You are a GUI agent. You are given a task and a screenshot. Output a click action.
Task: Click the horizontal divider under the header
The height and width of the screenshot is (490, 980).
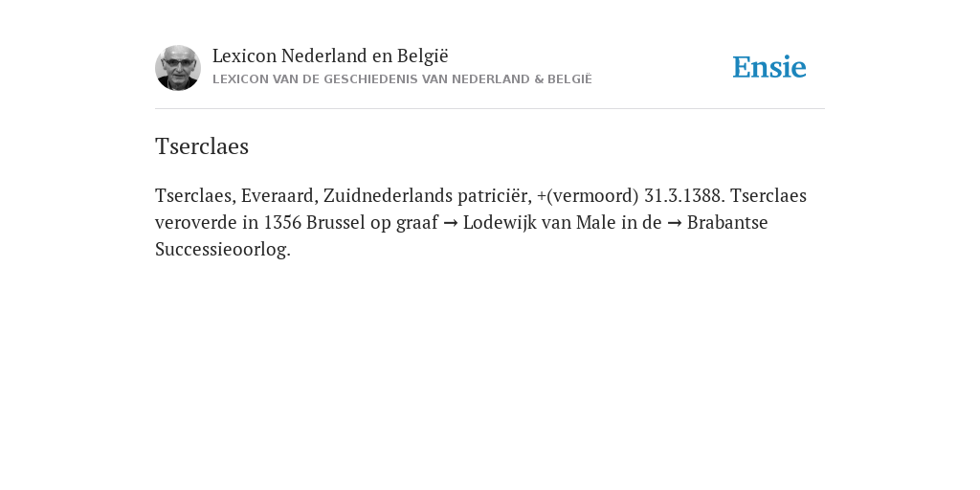click(x=490, y=109)
